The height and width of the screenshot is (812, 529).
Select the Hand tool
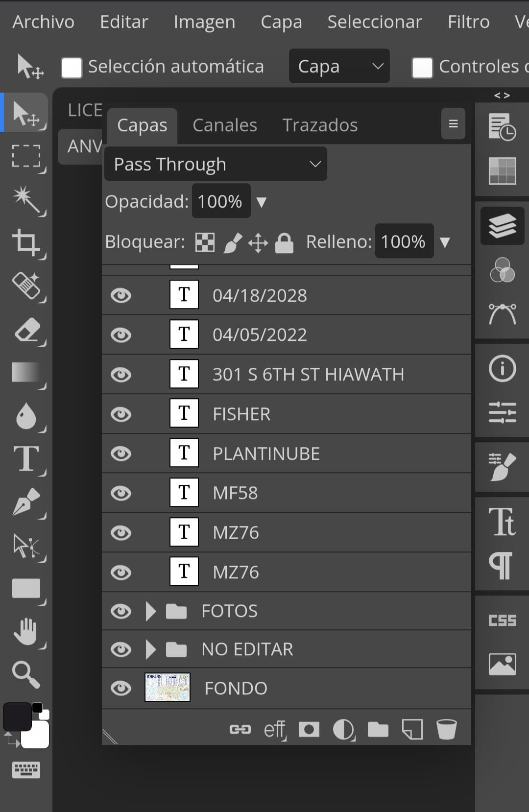26,631
